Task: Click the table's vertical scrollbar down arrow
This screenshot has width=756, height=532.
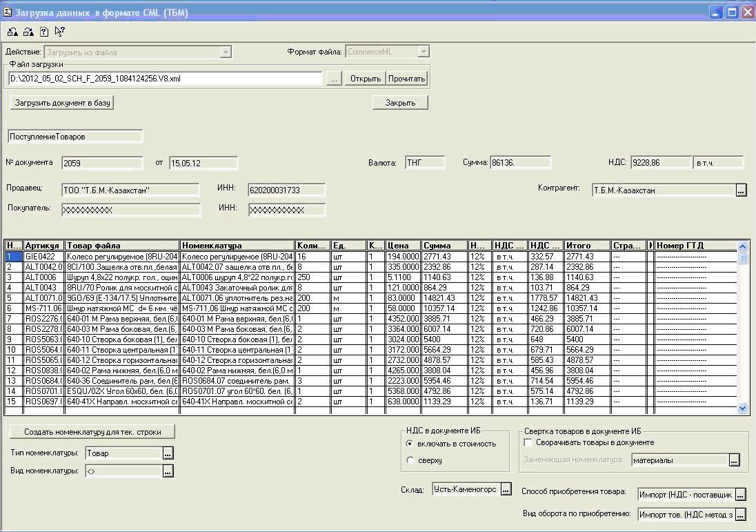Action: [743, 408]
